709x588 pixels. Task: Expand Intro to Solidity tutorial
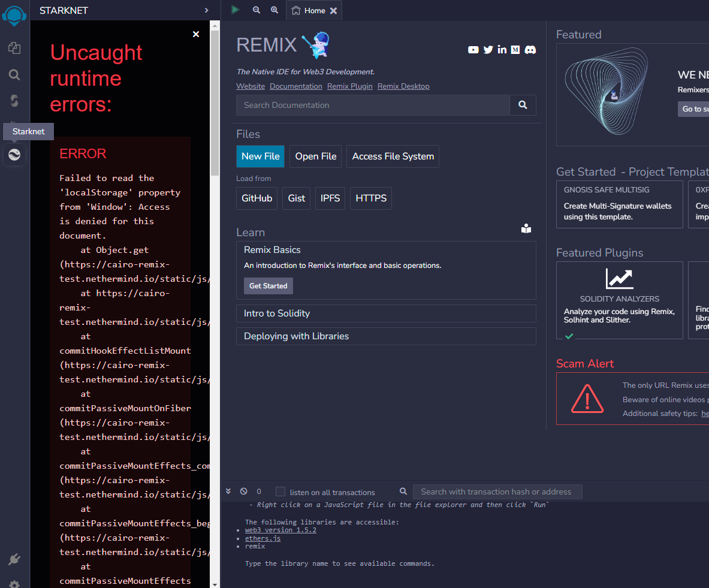(x=386, y=313)
